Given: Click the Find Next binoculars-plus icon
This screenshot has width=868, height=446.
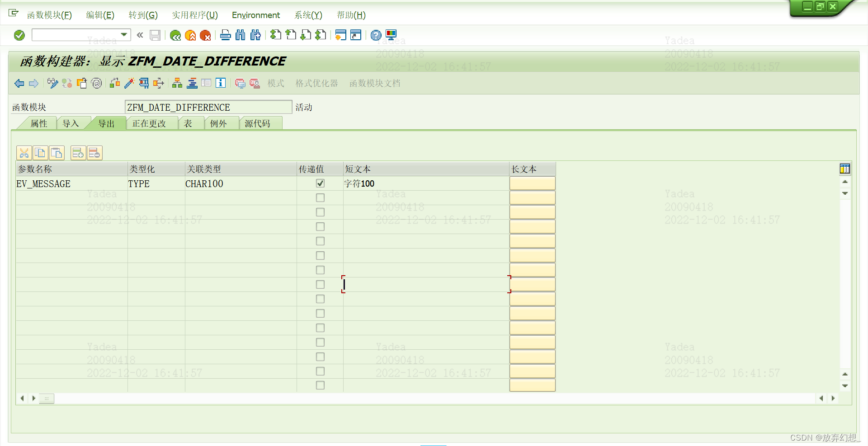Looking at the screenshot, I should pos(255,35).
